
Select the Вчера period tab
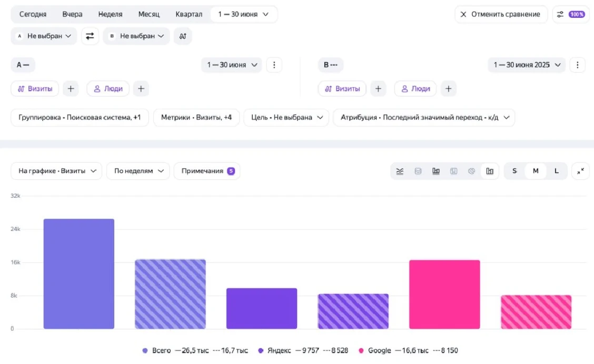72,14
